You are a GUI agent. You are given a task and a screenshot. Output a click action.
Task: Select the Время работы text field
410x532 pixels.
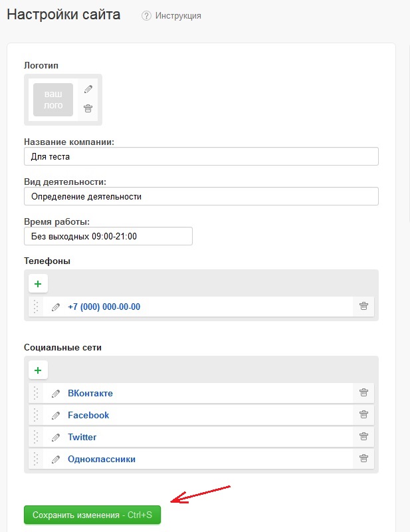pos(108,236)
